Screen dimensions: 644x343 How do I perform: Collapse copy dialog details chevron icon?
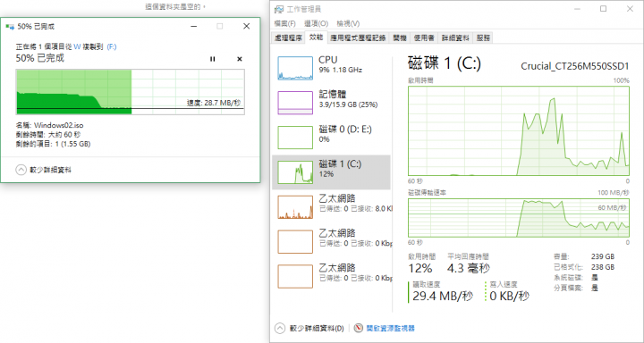(21, 170)
